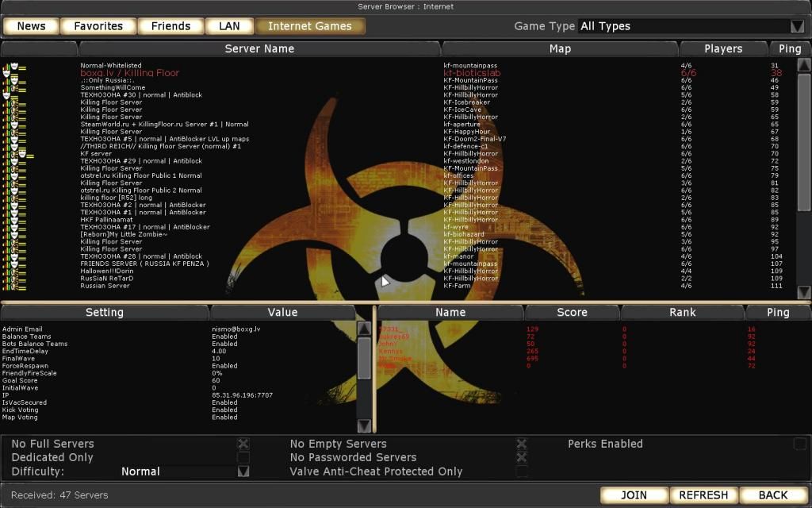Enable the Perks Enabled checkbox

(800, 444)
